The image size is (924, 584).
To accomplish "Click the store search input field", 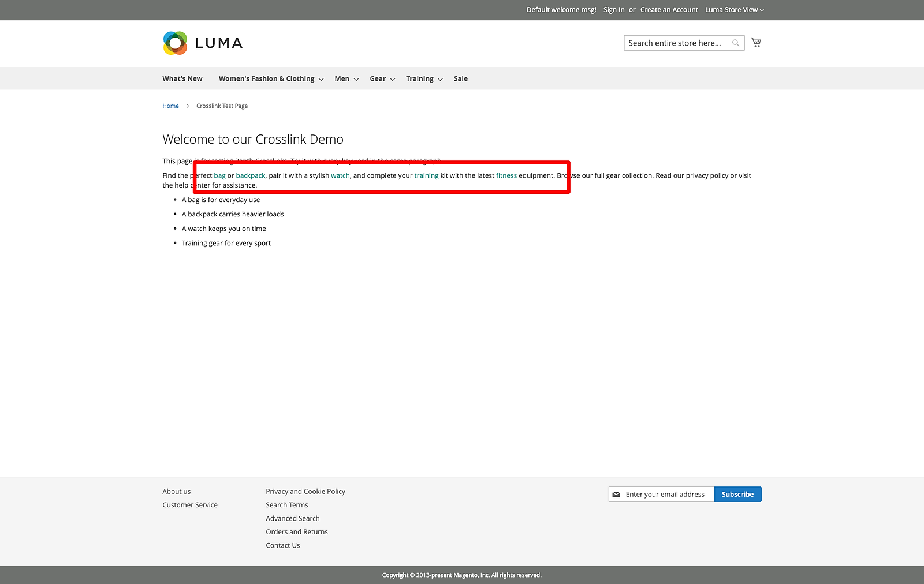I will pyautogui.click(x=676, y=42).
